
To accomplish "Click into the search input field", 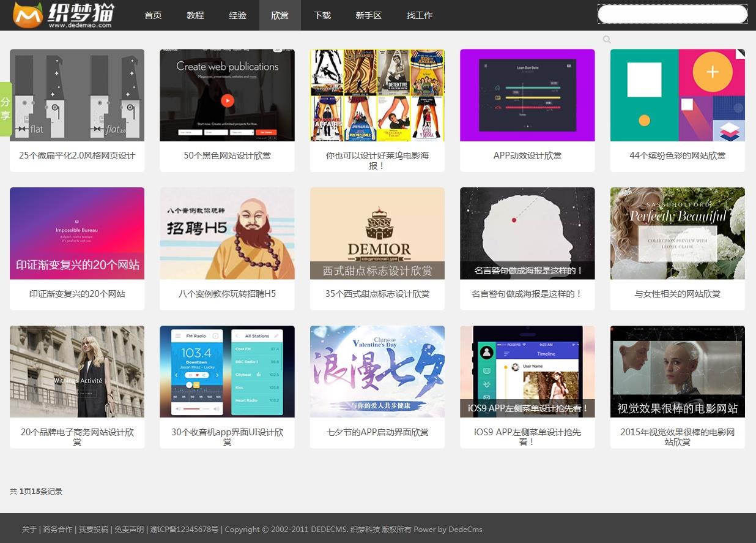I will [672, 14].
